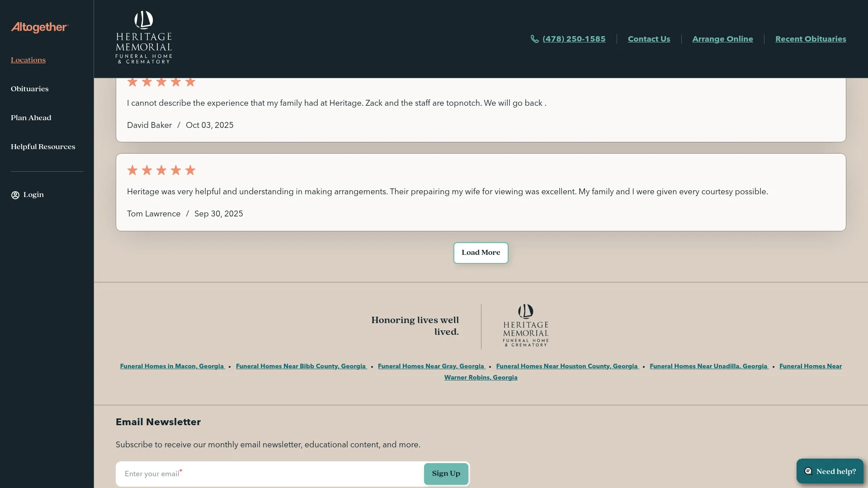Image resolution: width=868 pixels, height=488 pixels.
Task: Select Obituaries in the sidebar
Action: 29,89
